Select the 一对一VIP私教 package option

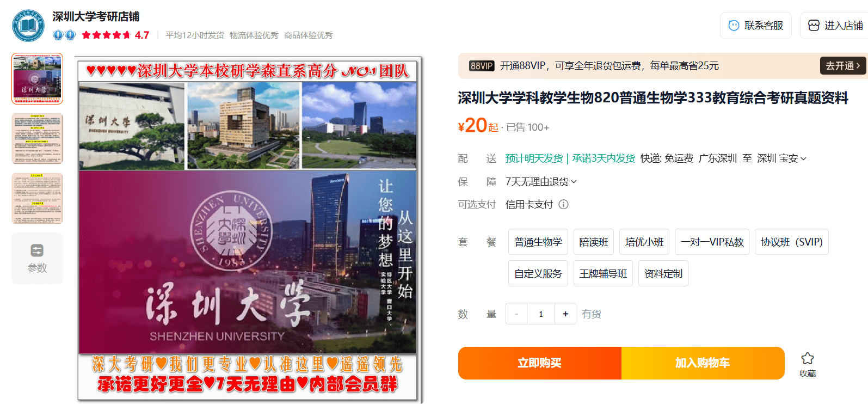(712, 242)
